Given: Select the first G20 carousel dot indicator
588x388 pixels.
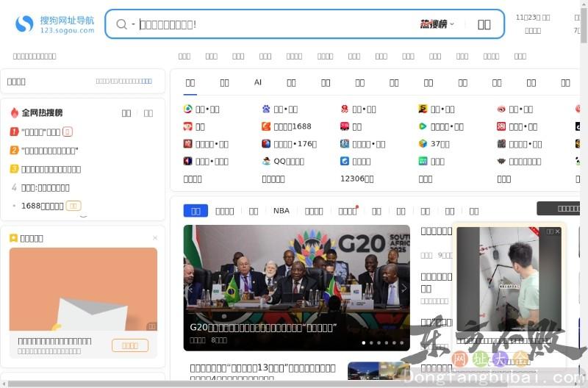Looking at the screenshot, I should click(363, 342).
